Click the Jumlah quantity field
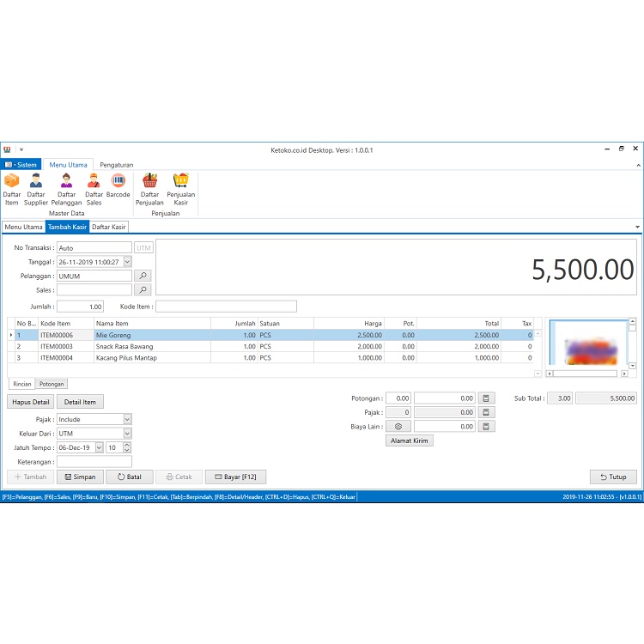 [x=80, y=307]
